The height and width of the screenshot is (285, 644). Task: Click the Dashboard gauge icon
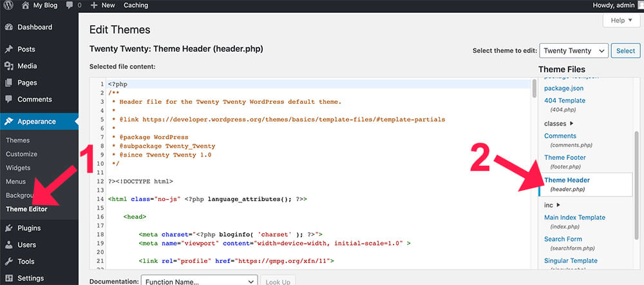tap(8, 27)
